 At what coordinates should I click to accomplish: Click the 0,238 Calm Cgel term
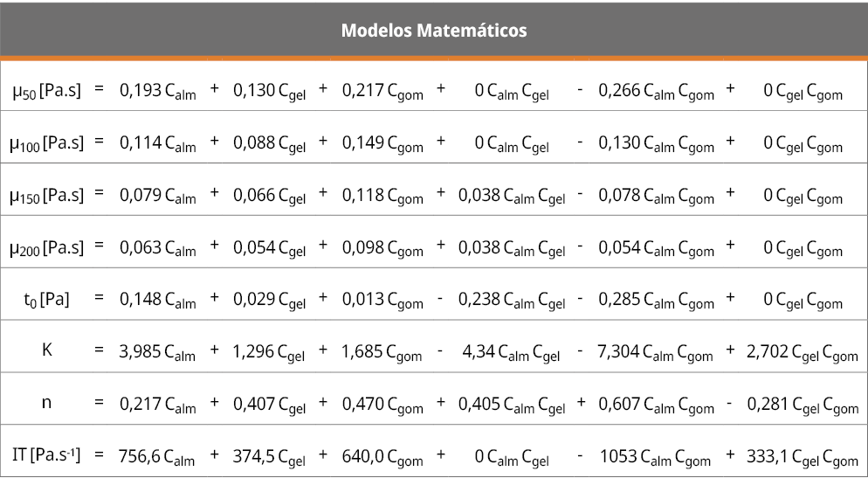[x=512, y=301]
